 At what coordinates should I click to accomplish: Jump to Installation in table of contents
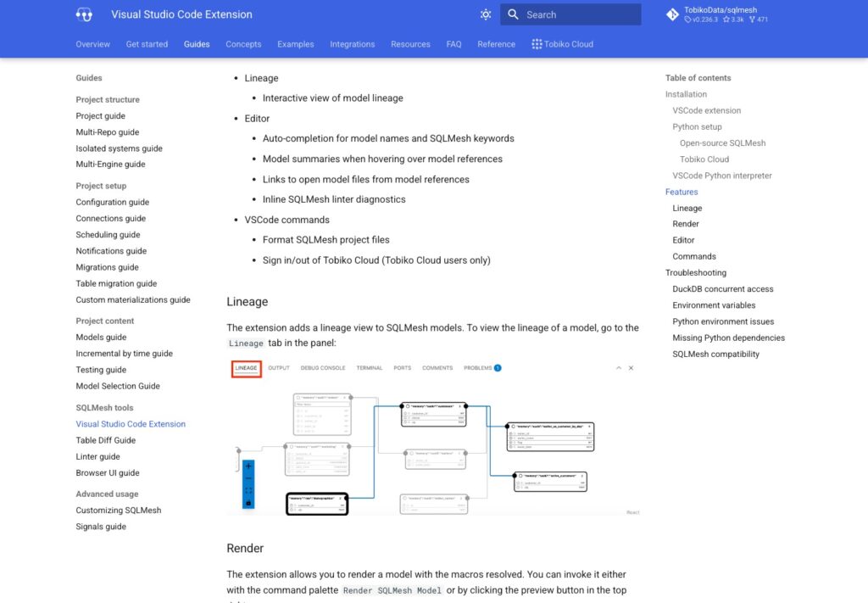pyautogui.click(x=686, y=94)
